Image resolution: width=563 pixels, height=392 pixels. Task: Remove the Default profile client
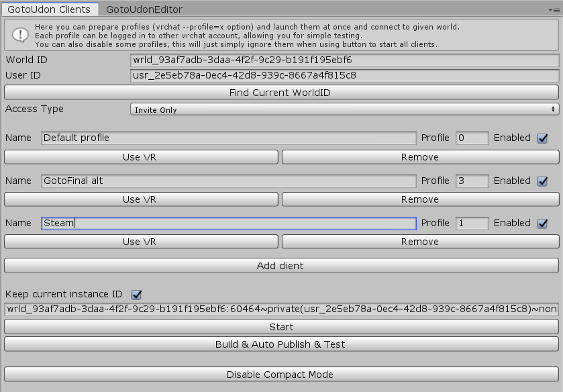click(421, 157)
